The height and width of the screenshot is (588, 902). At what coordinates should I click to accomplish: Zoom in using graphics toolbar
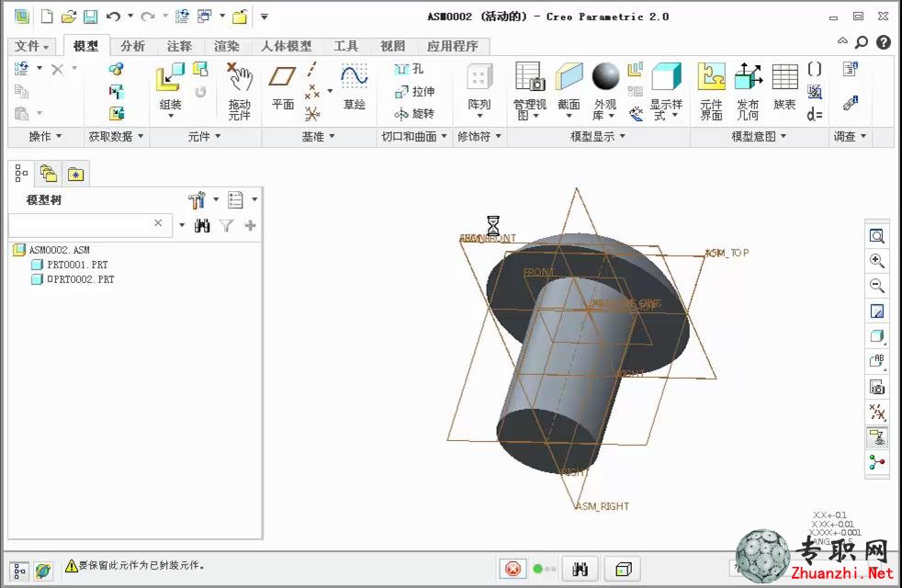pyautogui.click(x=876, y=261)
